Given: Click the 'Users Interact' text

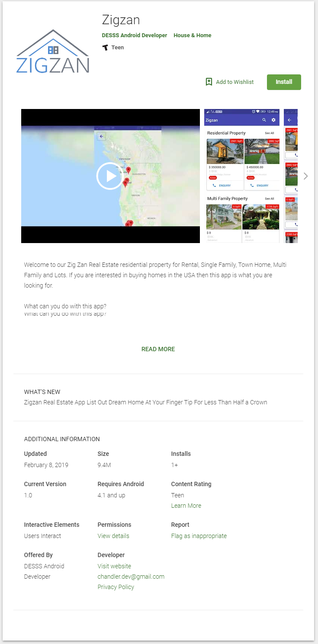Looking at the screenshot, I should coord(42,536).
